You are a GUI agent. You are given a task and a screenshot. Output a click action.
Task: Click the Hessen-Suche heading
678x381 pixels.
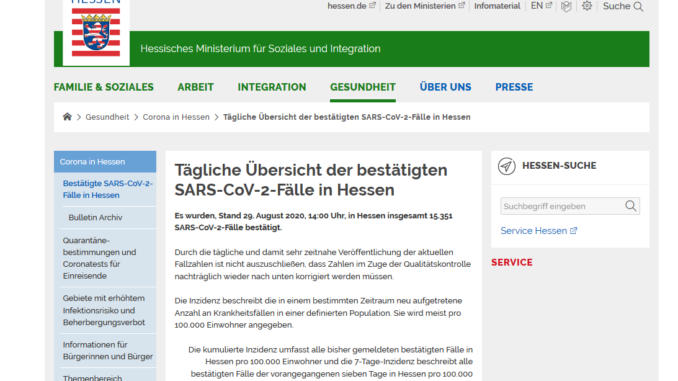pos(559,166)
